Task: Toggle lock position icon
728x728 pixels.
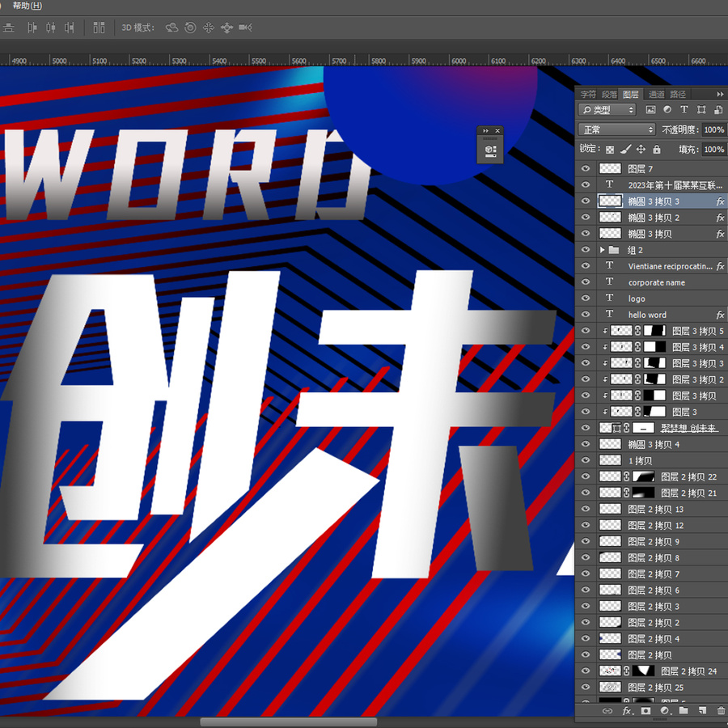Action: pos(641,149)
